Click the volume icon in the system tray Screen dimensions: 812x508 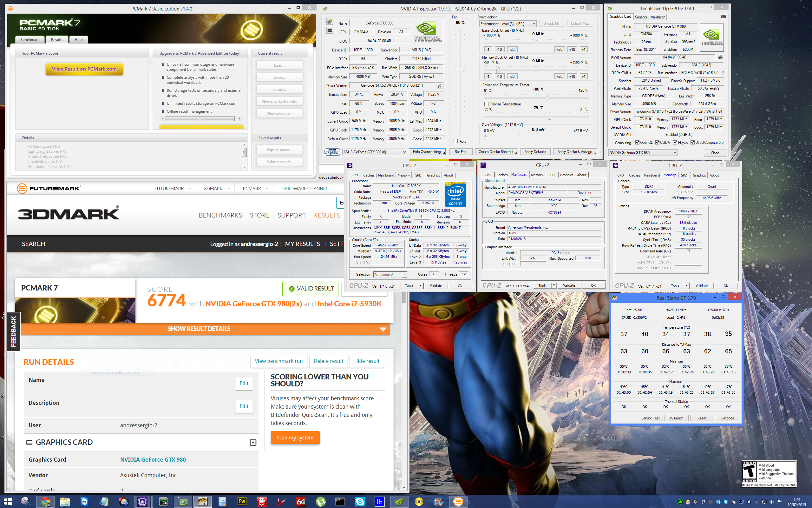(x=771, y=502)
